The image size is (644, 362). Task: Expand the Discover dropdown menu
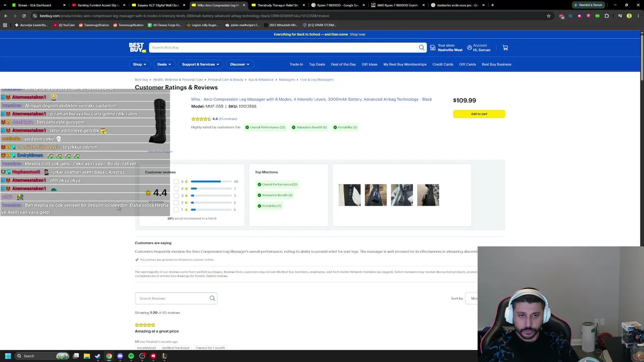tap(239, 64)
